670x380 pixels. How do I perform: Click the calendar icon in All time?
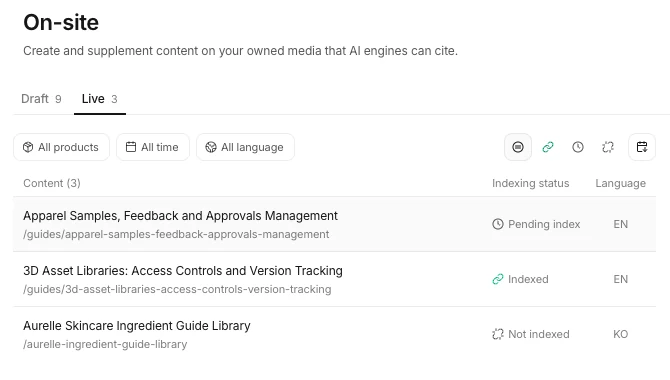[131, 147]
